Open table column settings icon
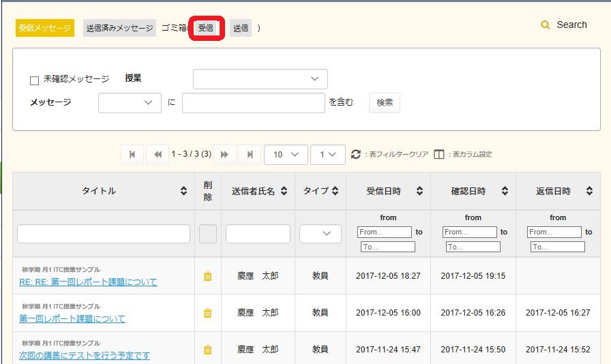This screenshot has width=611, height=364. click(x=439, y=155)
